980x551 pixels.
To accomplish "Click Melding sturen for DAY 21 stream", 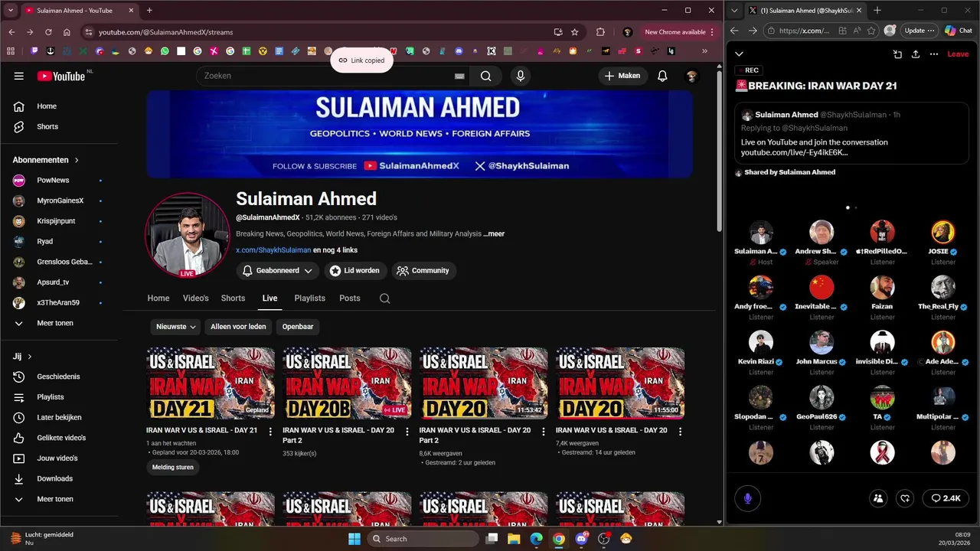I will coord(173,467).
